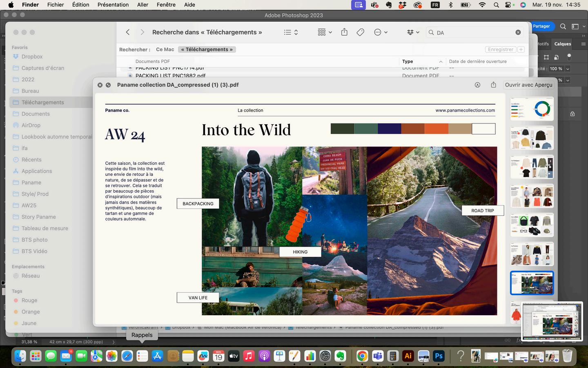Open the more actions dropdown in Finder
This screenshot has height=368, width=588.
(x=381, y=32)
